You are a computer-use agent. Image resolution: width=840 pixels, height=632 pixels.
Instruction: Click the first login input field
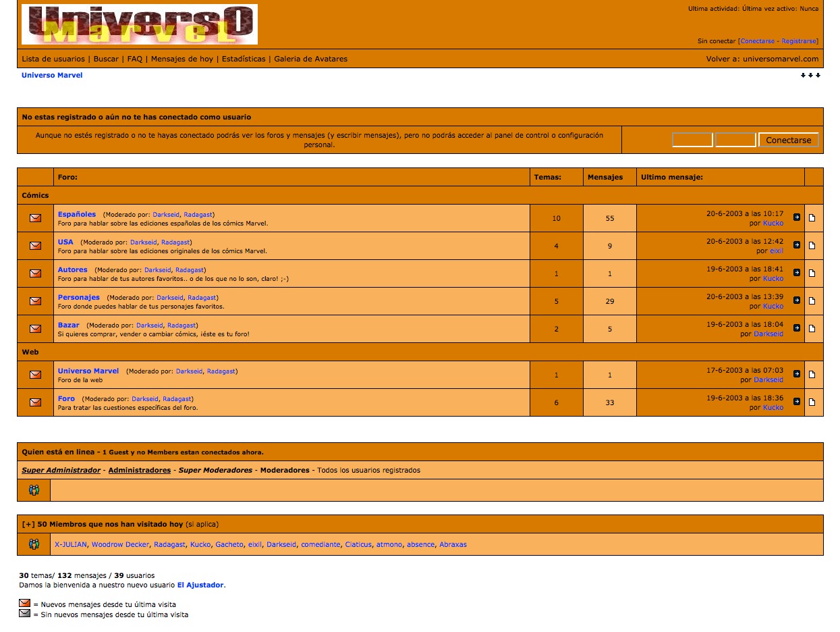click(x=692, y=140)
